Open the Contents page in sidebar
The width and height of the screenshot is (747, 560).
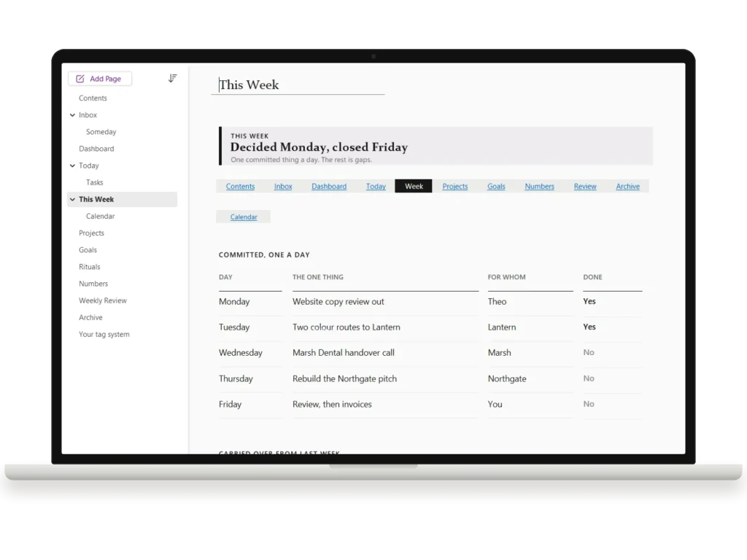(x=93, y=98)
